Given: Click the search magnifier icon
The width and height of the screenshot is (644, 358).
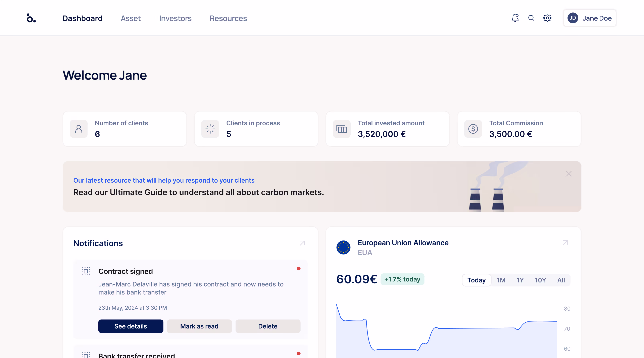Looking at the screenshot, I should (531, 18).
